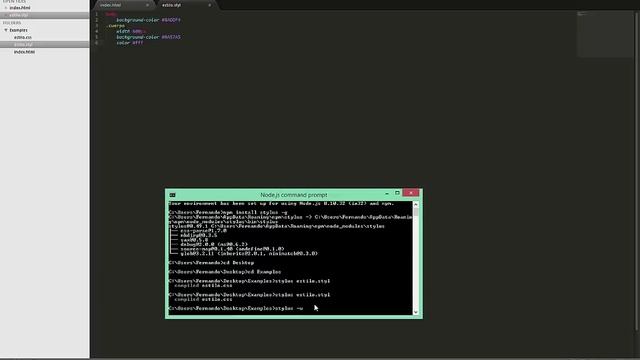Click second background-color line on line 5

(148, 37)
